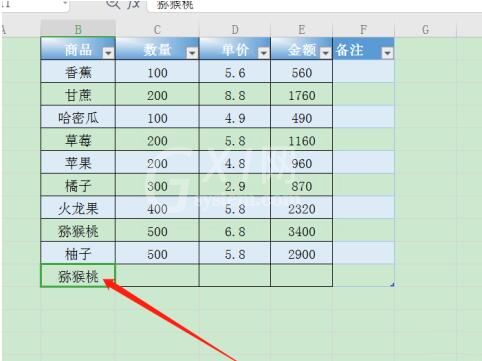Click the 香蕉 cell

[x=78, y=72]
